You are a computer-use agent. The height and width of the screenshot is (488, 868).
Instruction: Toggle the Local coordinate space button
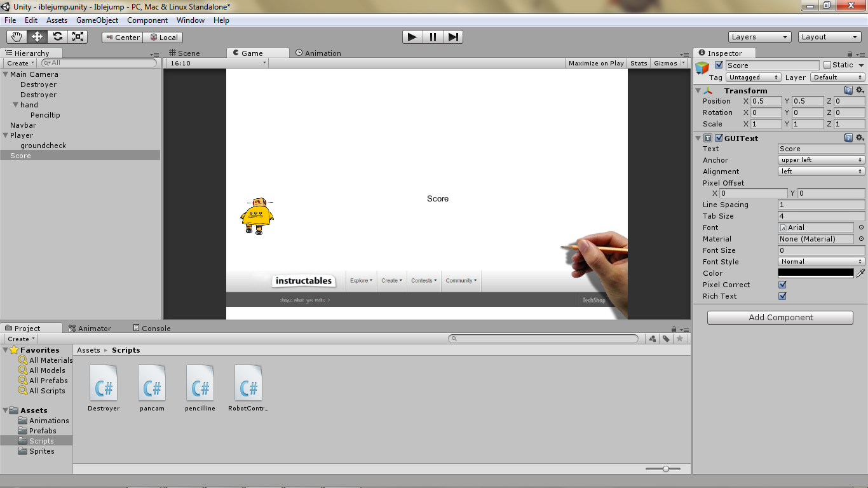pos(163,37)
